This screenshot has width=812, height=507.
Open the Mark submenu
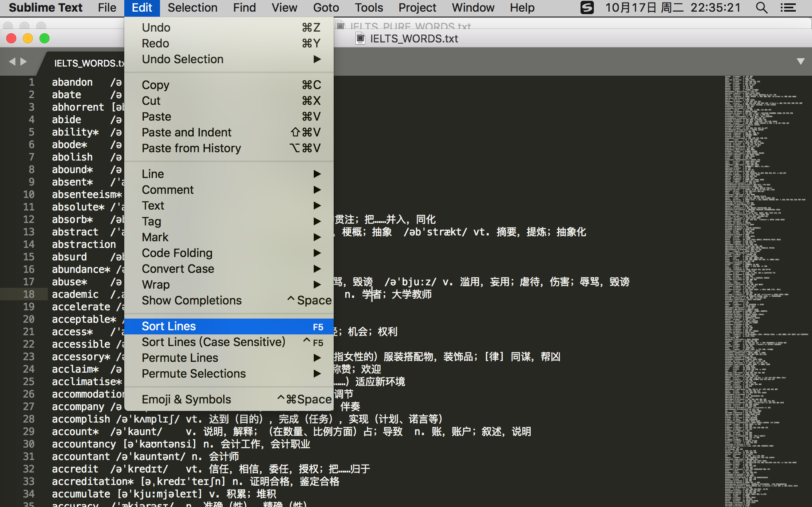(x=229, y=237)
